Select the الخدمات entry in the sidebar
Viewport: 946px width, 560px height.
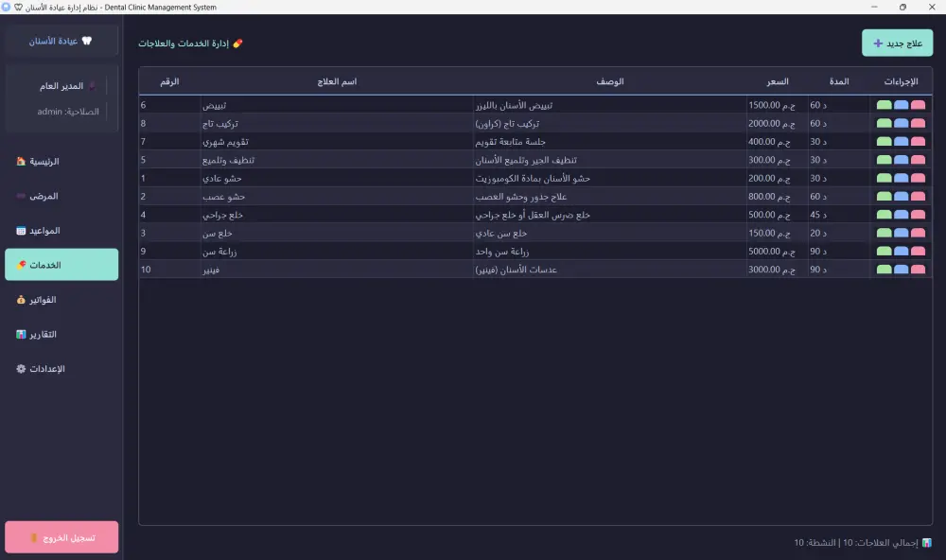click(61, 264)
